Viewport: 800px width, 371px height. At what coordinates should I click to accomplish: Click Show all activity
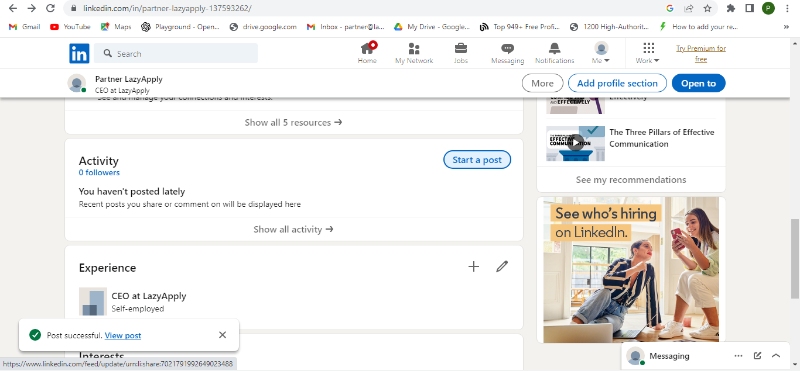293,230
